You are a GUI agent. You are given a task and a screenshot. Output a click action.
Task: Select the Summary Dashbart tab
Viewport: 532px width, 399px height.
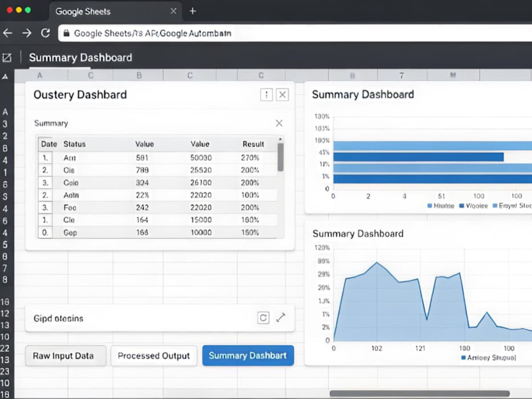coord(248,355)
